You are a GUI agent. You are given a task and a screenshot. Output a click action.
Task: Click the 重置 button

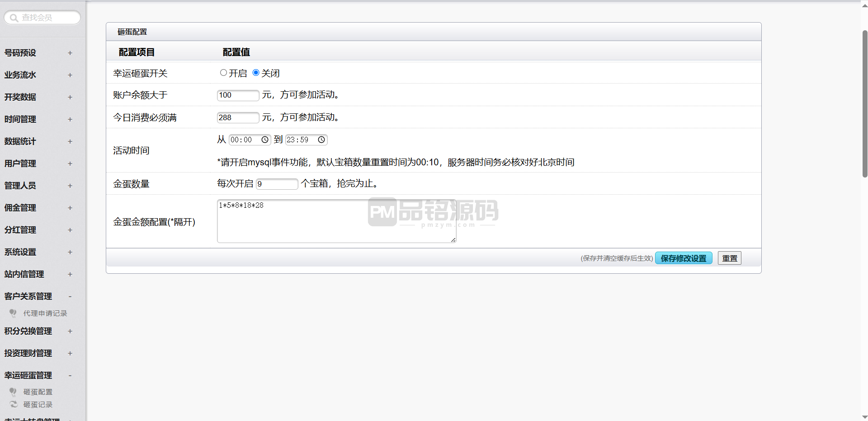pyautogui.click(x=730, y=258)
